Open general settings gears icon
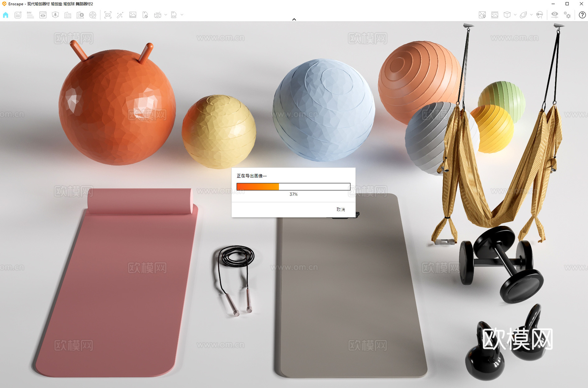 point(567,15)
